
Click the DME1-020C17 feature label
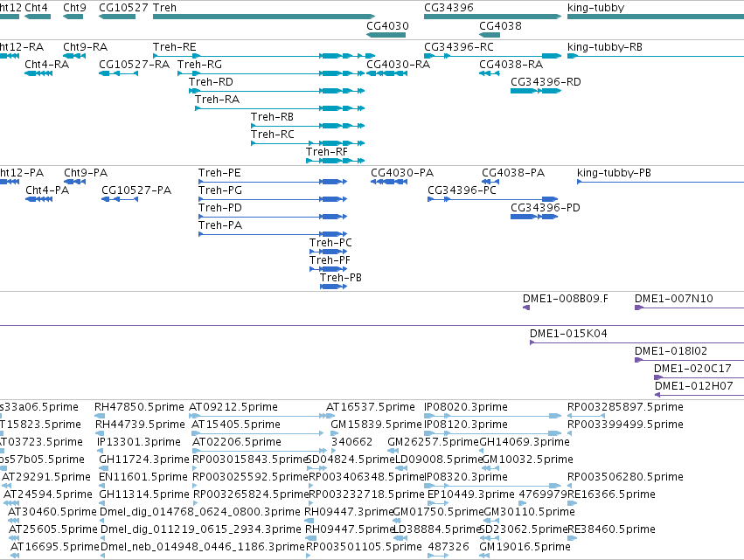[x=692, y=369]
